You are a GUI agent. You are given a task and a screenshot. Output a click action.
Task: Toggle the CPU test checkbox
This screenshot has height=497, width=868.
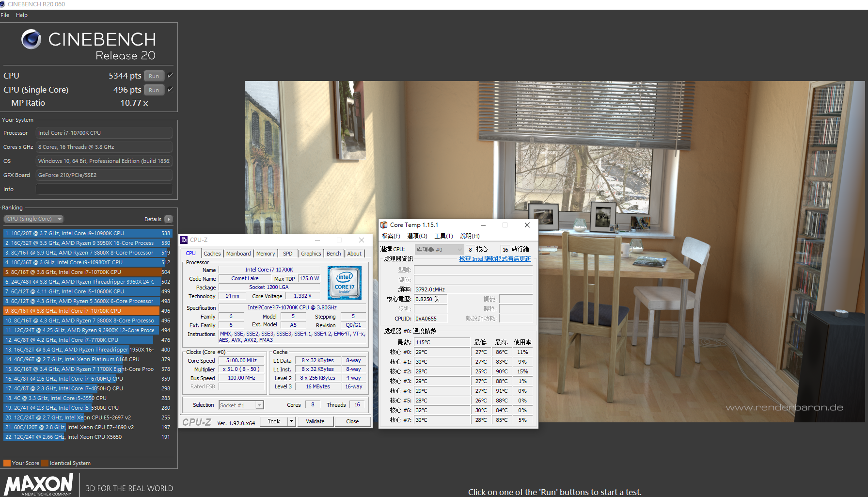click(170, 76)
